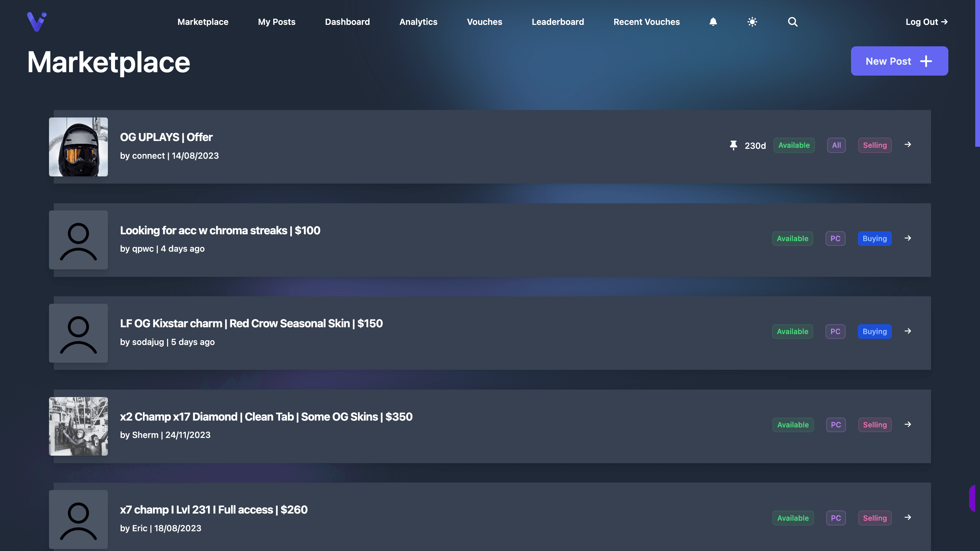This screenshot has height=551, width=980.
Task: Click 'by qpwc | 4 days ago' text
Action: [x=162, y=249]
